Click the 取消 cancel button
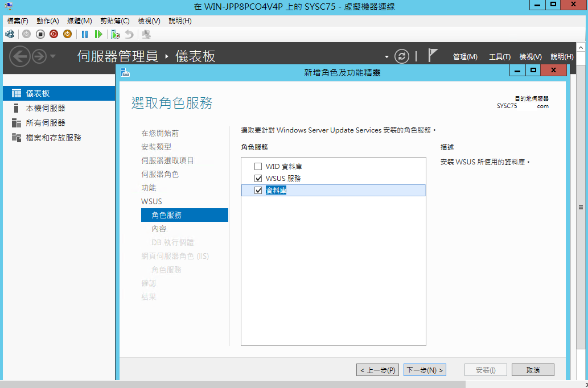Image resolution: width=588 pixels, height=388 pixels. 533,370
